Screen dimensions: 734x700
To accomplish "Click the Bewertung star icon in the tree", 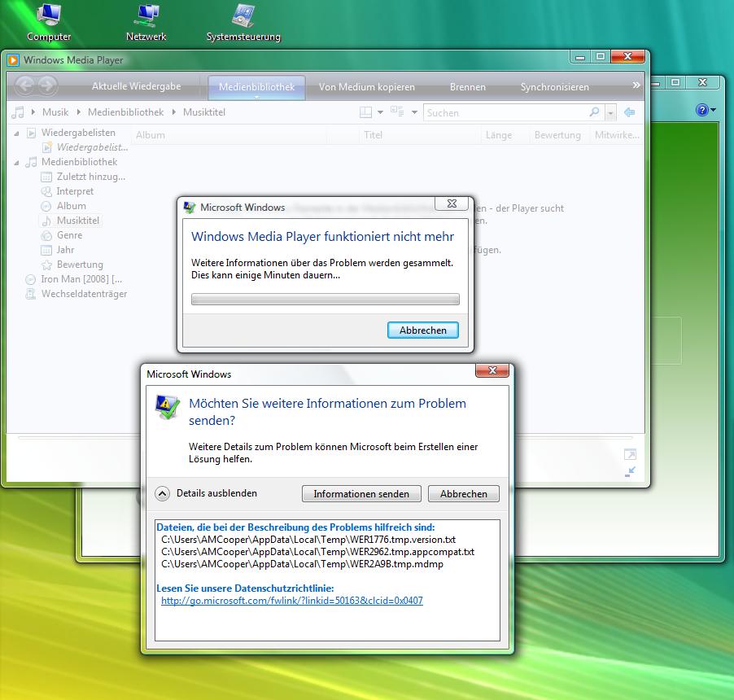I will tap(46, 265).
